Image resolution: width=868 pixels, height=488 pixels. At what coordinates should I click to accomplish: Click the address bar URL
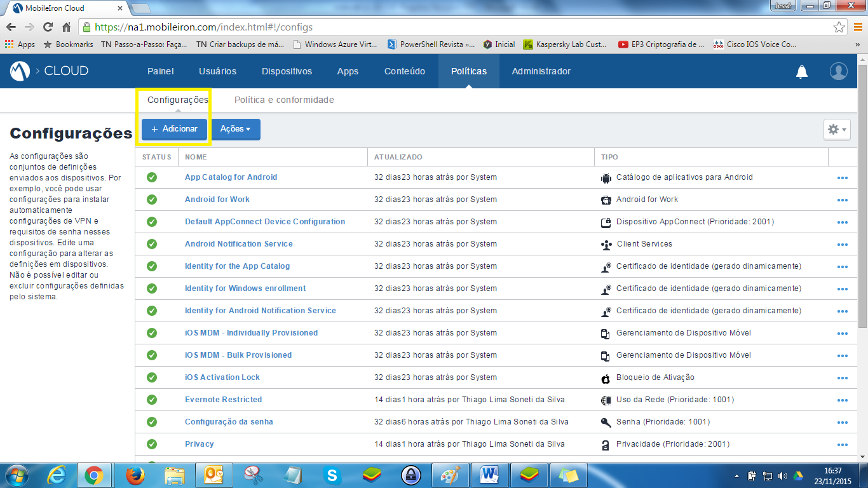tap(203, 27)
